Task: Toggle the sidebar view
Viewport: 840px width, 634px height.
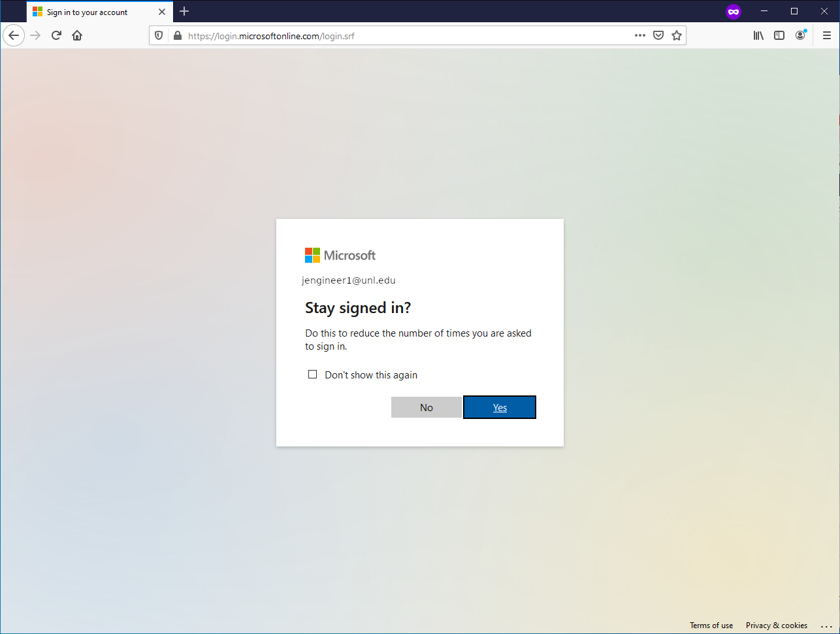Action: pyautogui.click(x=779, y=35)
